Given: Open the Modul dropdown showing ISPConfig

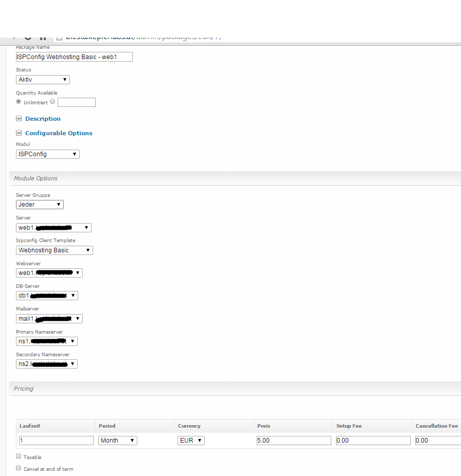Looking at the screenshot, I should point(48,154).
